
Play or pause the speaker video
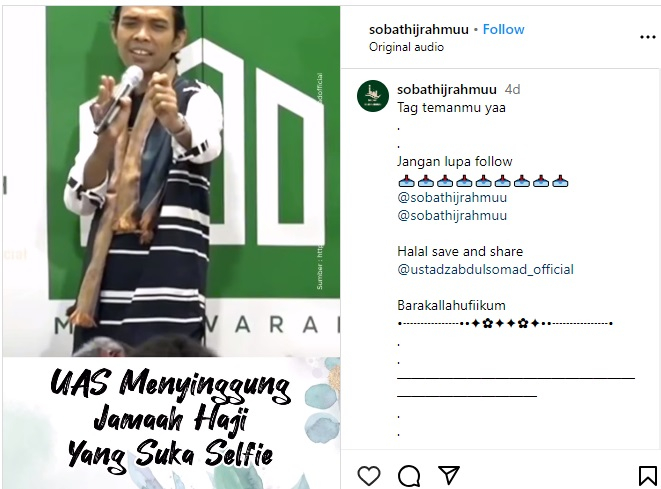(171, 181)
